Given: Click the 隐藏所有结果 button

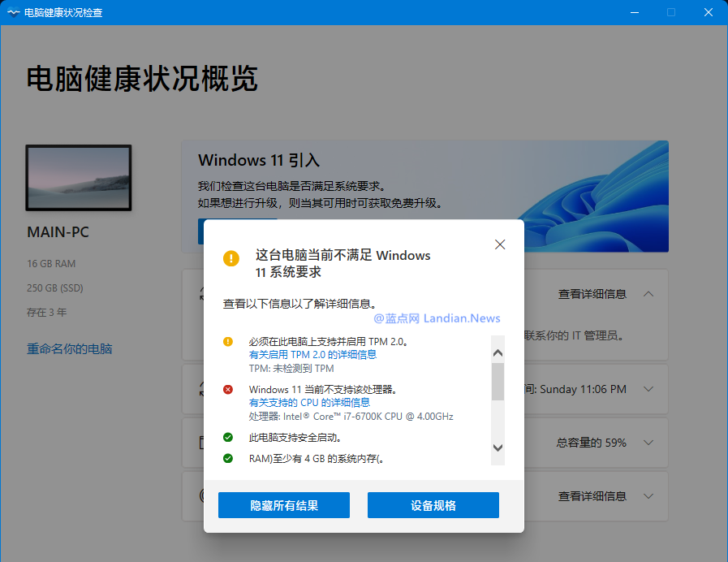Looking at the screenshot, I should [x=284, y=505].
